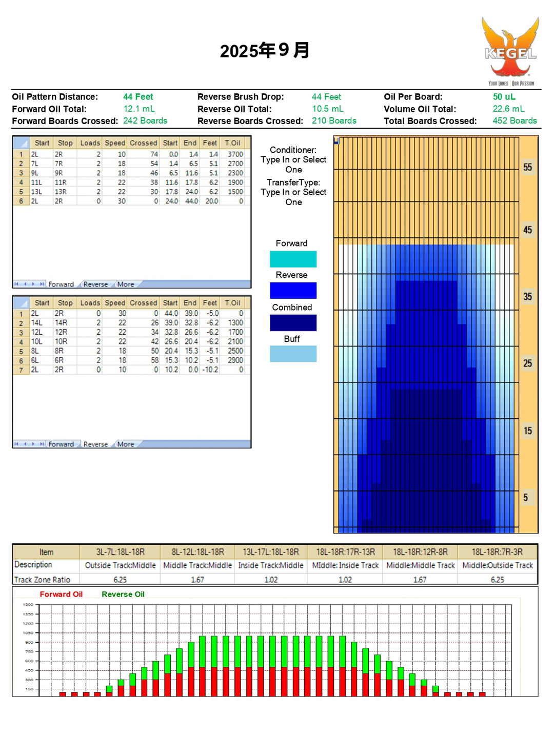Screen dimensions: 554x756
Task: Click the first-sheet arrow in the upper table
Action: point(17,284)
